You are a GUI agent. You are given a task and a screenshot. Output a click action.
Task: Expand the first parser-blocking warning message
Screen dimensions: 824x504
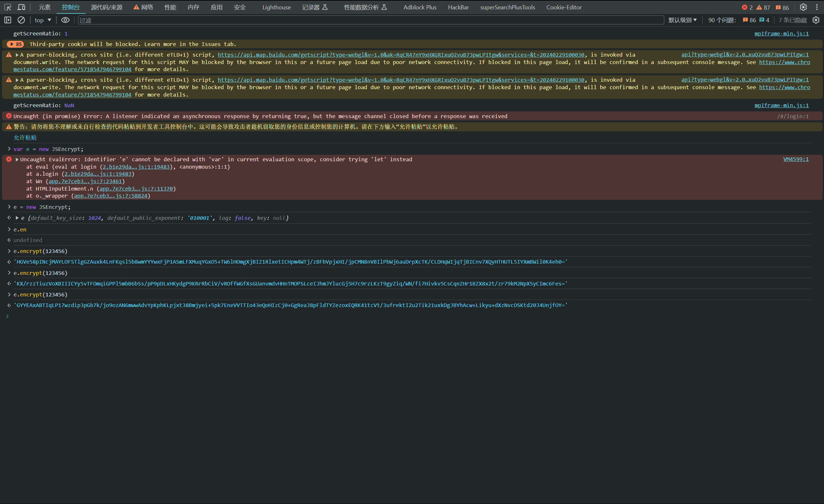17,55
